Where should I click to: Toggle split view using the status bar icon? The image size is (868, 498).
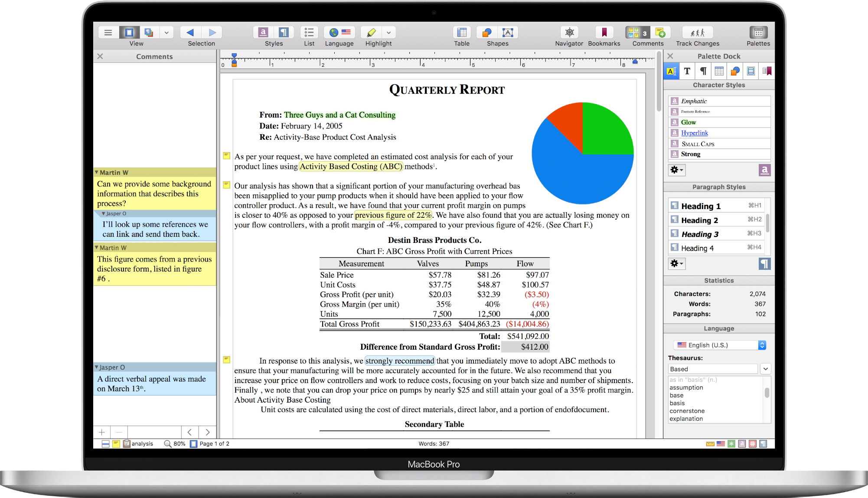click(x=105, y=443)
